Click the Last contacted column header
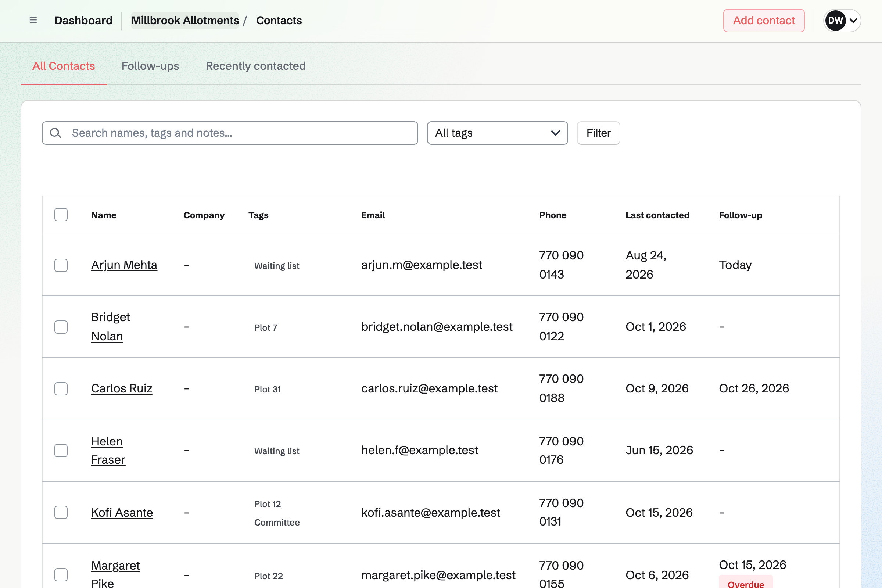This screenshot has height=588, width=882. pyautogui.click(x=657, y=215)
